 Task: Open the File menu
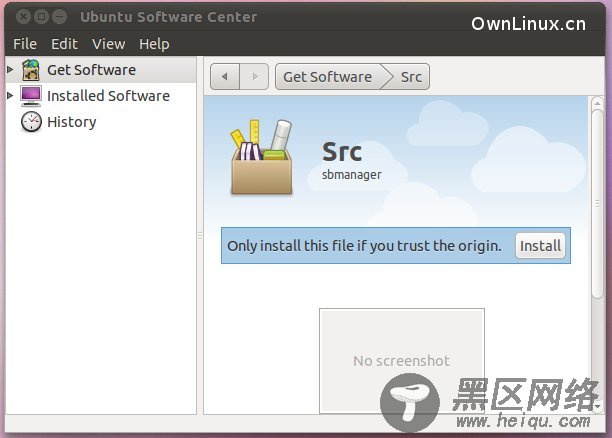pos(25,44)
